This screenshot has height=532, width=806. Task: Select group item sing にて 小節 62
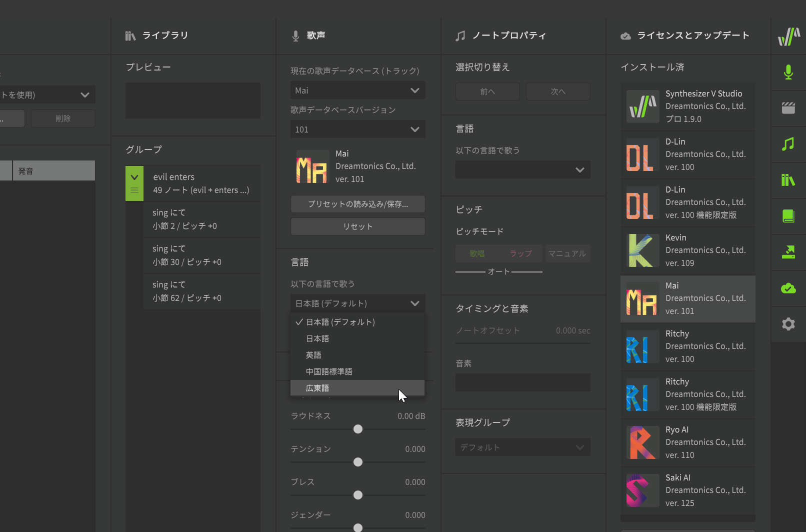pos(202,291)
